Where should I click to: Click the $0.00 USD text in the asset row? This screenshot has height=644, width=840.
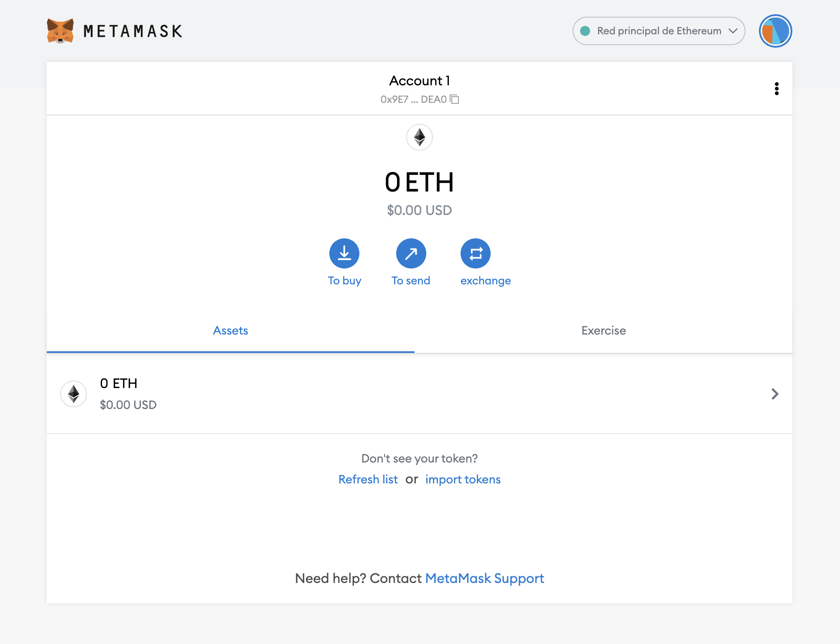click(x=128, y=405)
